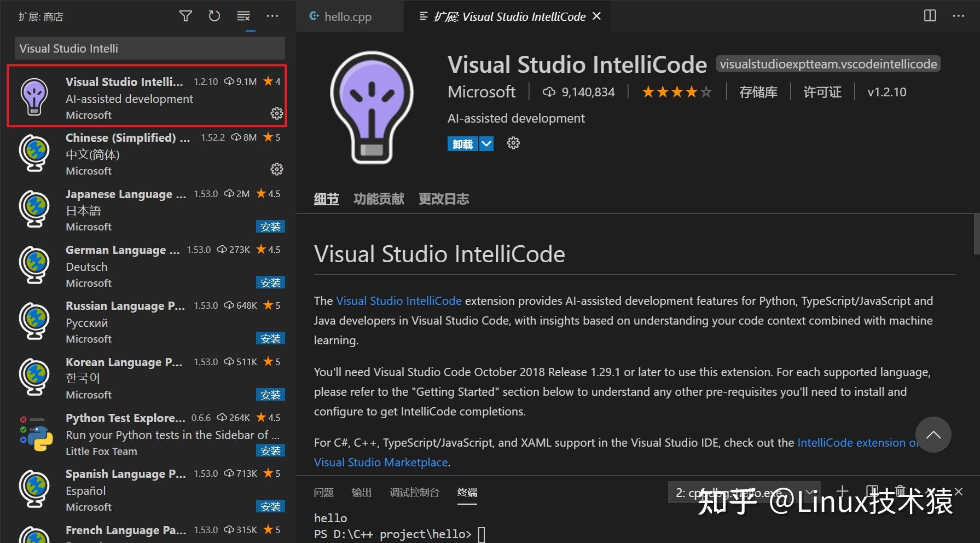980x543 pixels.
Task: Open a new terminal with the plus icon
Action: click(843, 492)
